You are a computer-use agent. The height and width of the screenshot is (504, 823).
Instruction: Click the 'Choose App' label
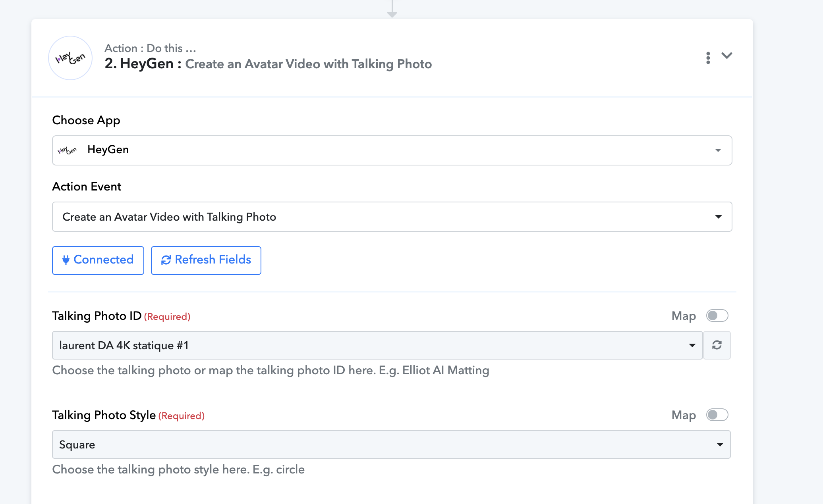click(86, 120)
